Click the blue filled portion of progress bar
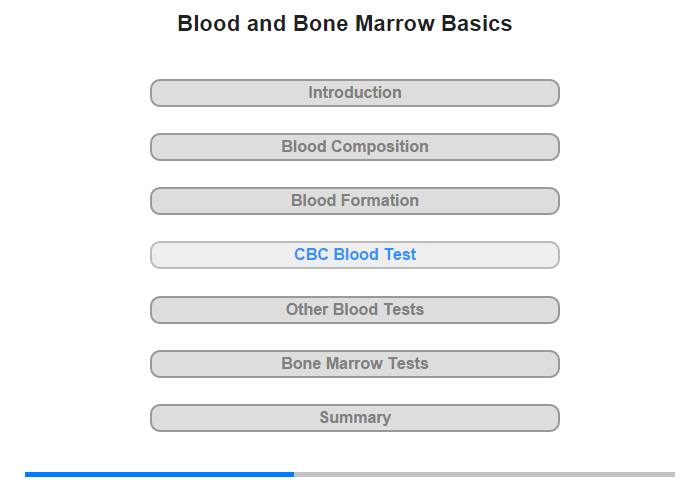Image resolution: width=700 pixels, height=480 pixels. click(160, 474)
